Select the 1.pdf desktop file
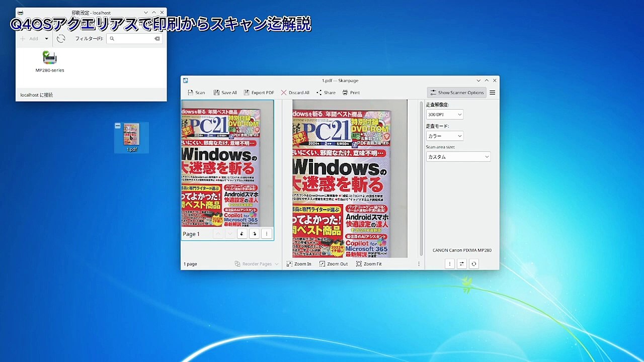Image resolution: width=644 pixels, height=362 pixels. pos(131,137)
